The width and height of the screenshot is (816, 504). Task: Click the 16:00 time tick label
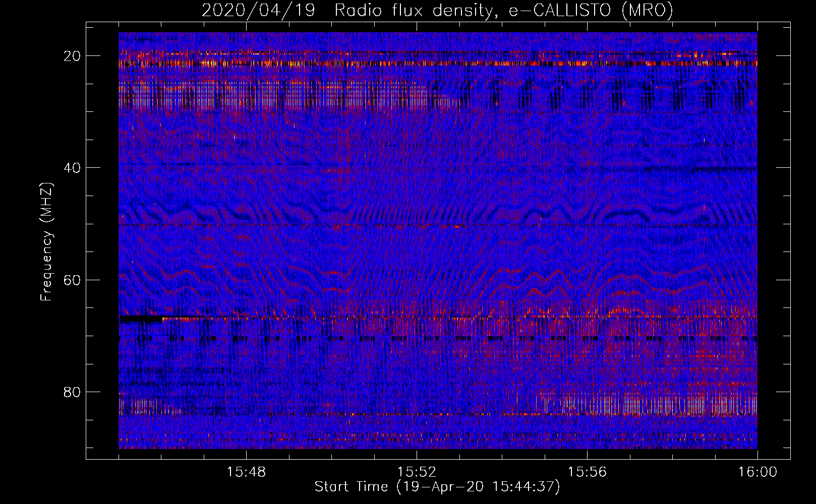click(x=757, y=472)
